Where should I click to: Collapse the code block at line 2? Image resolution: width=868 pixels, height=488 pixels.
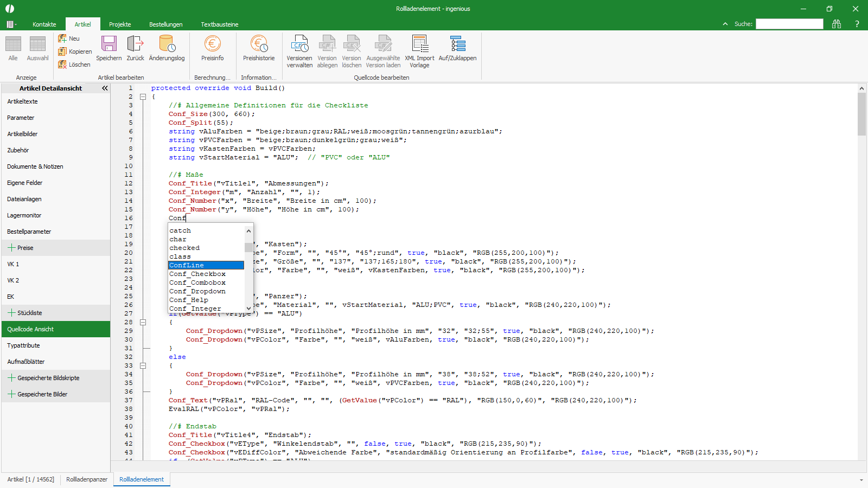pyautogui.click(x=143, y=97)
